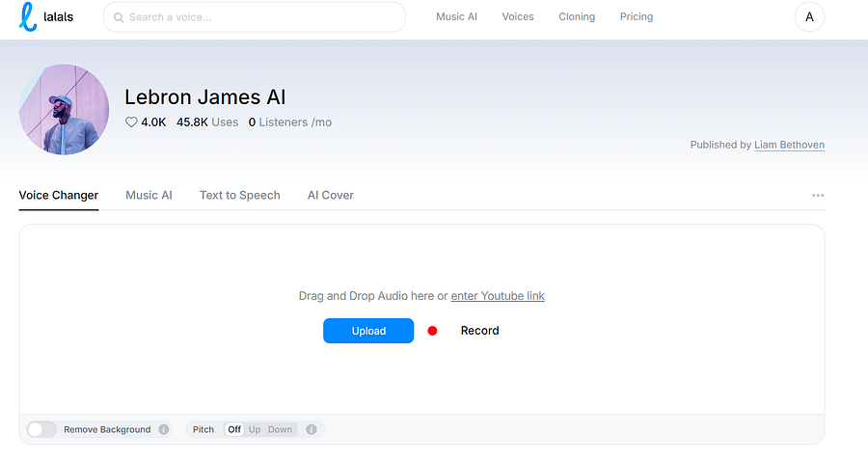Click the 0 Listeners /mo stat
868x460 pixels.
tap(290, 122)
